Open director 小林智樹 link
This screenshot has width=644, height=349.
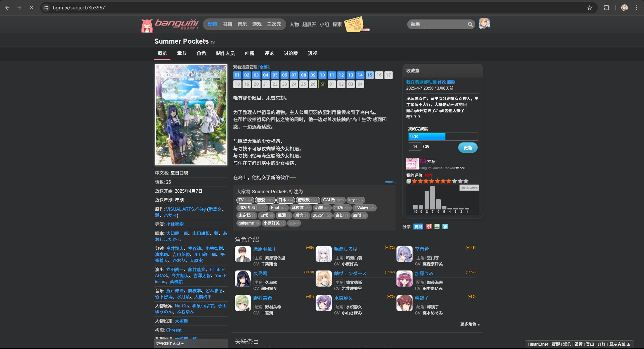pyautogui.click(x=175, y=224)
